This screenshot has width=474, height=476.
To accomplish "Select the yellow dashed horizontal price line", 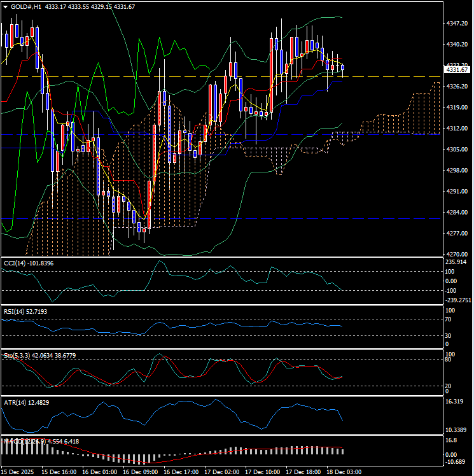I will tap(191, 76).
